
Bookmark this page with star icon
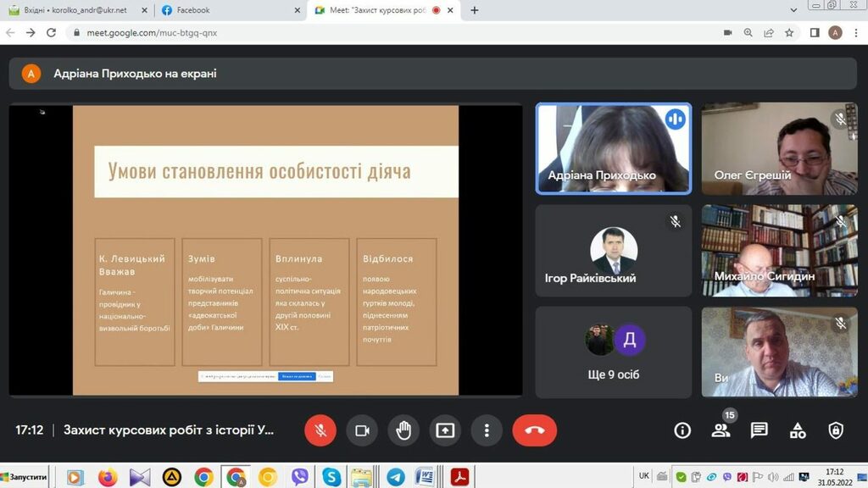point(789,32)
